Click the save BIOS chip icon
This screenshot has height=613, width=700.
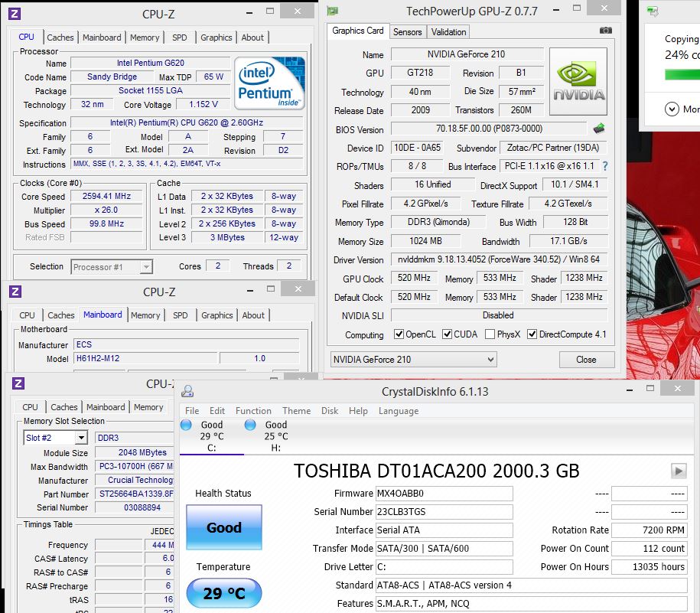600,129
